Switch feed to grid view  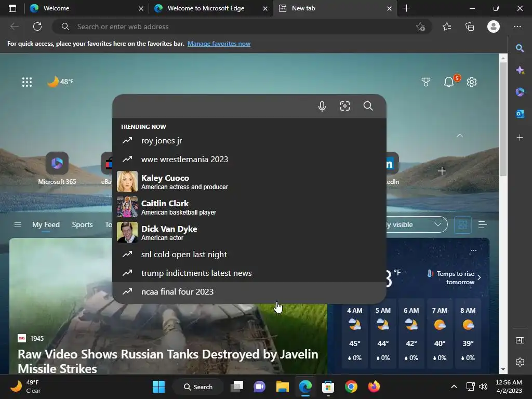coord(463,224)
